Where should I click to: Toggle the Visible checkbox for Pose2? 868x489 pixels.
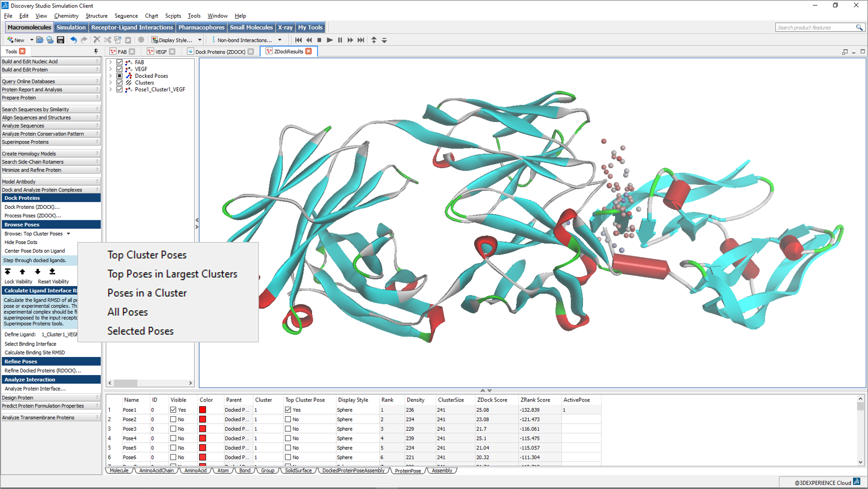point(173,419)
